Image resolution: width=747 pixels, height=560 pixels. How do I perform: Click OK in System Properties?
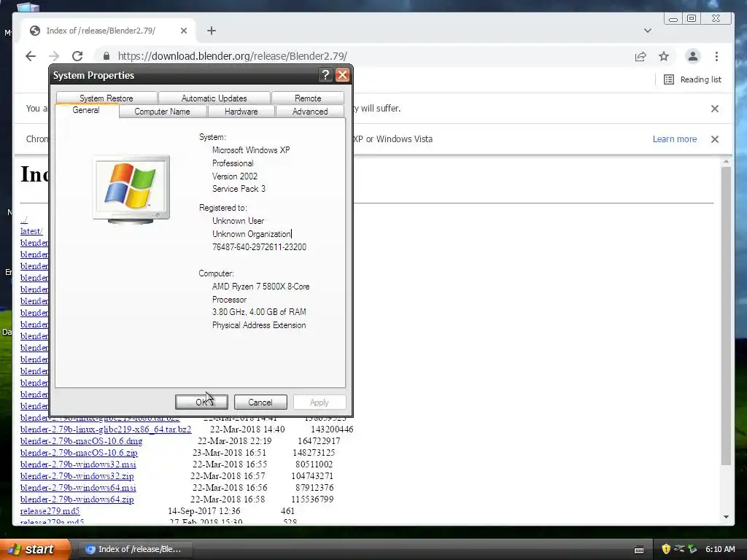201,402
